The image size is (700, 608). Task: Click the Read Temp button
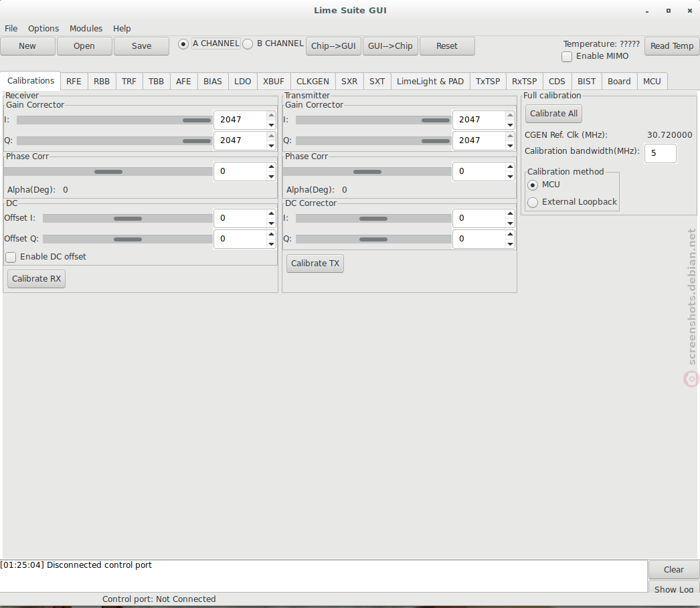[672, 46]
